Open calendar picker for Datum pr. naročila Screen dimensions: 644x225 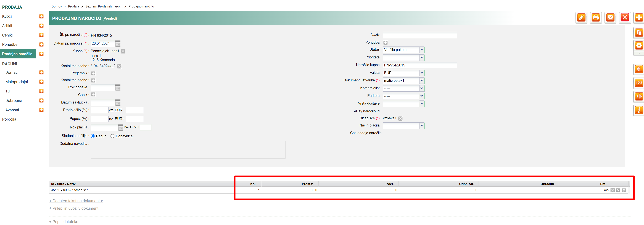click(x=118, y=43)
